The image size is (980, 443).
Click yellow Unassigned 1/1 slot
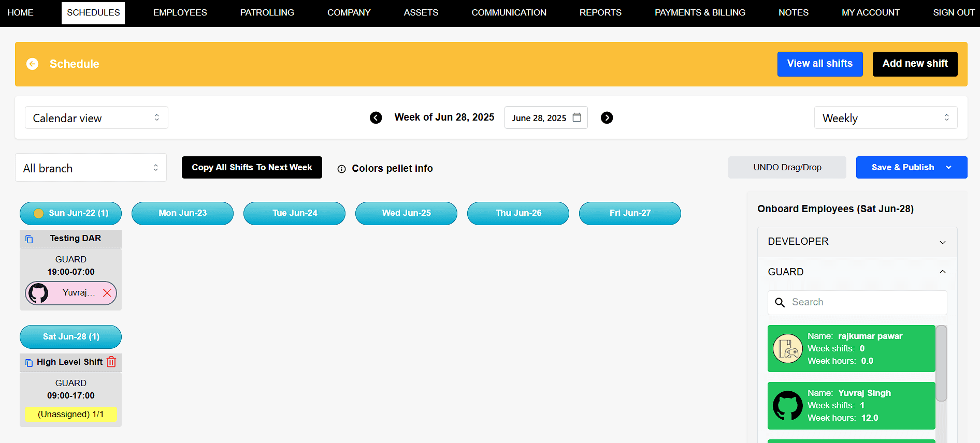(70, 414)
